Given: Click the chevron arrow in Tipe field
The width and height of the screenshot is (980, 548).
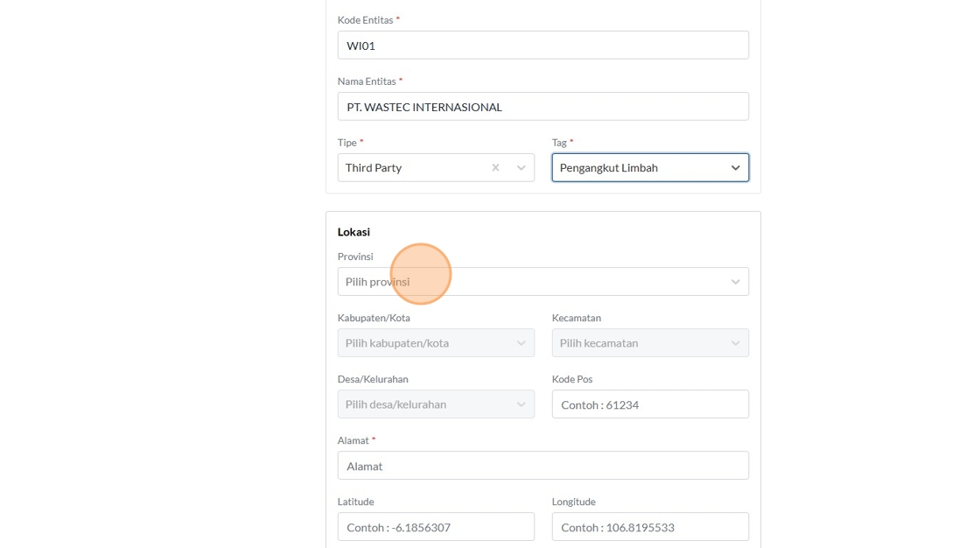Looking at the screenshot, I should click(x=521, y=168).
